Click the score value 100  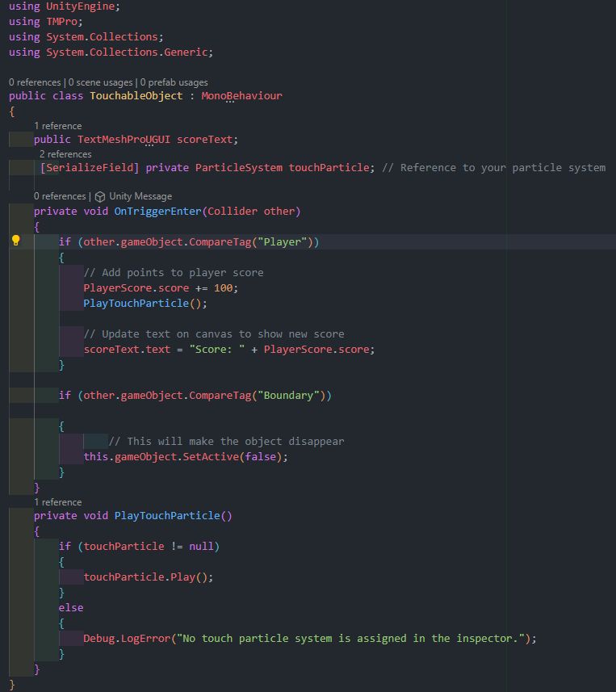coord(226,288)
